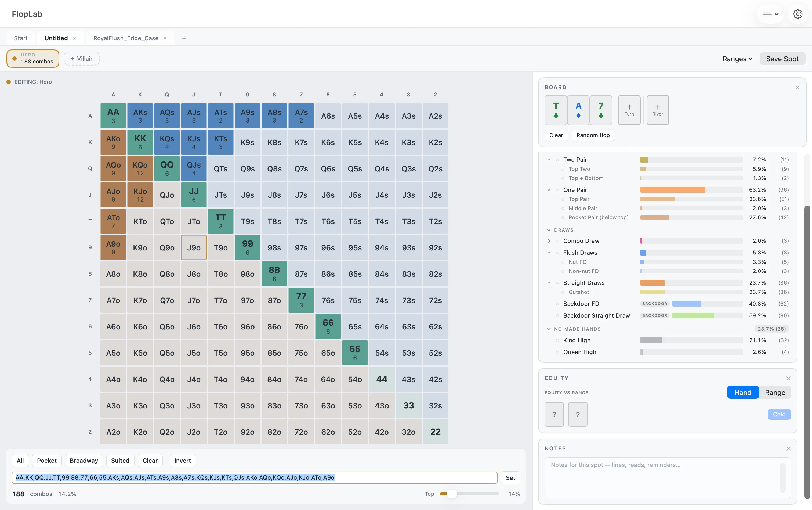Click the Save Spot button
The height and width of the screenshot is (510, 812).
point(782,59)
